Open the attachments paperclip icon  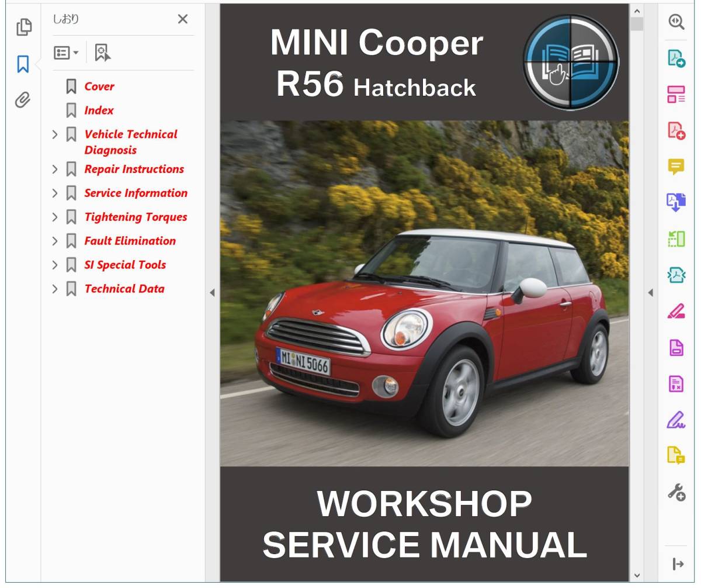click(23, 100)
